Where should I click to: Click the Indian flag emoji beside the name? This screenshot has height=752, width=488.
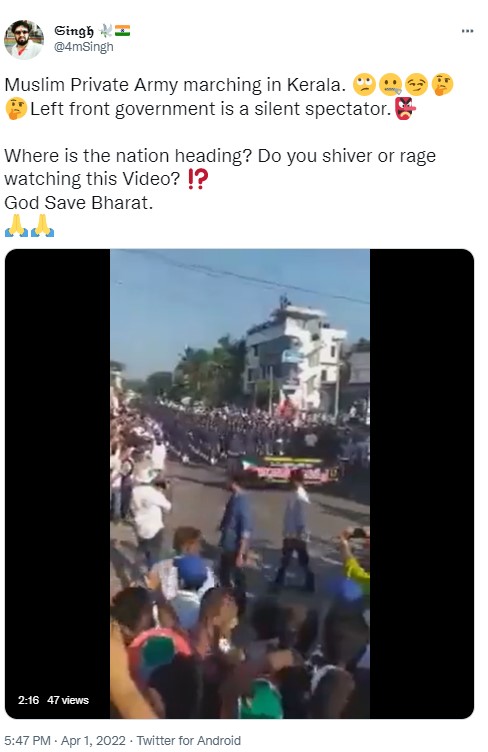pos(123,31)
